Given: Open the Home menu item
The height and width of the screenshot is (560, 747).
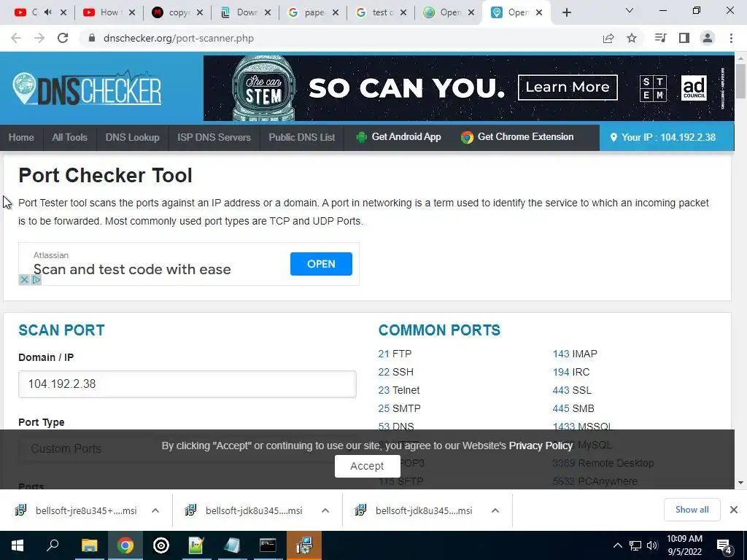Looking at the screenshot, I should click(21, 138).
